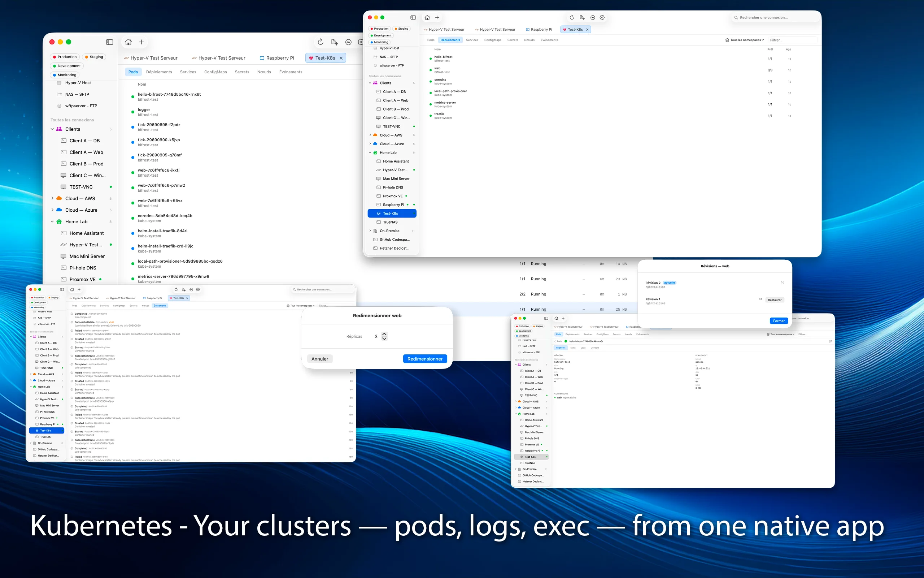Expand Cloud — AWS group in Pods list sidebar
Viewport: 924px width, 578px height.
52,198
